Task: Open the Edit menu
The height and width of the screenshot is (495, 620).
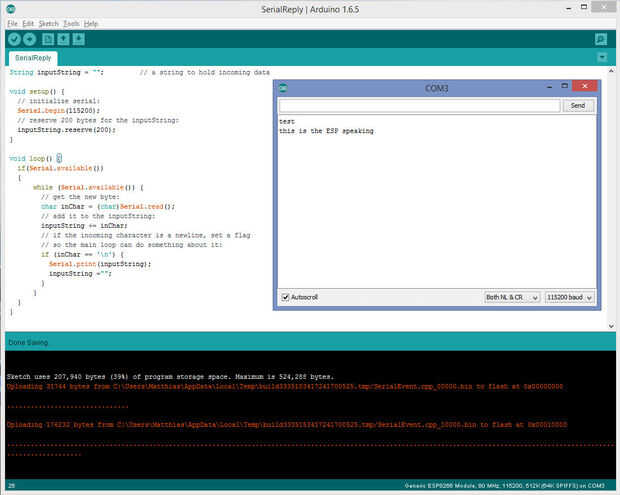Action: click(x=28, y=24)
